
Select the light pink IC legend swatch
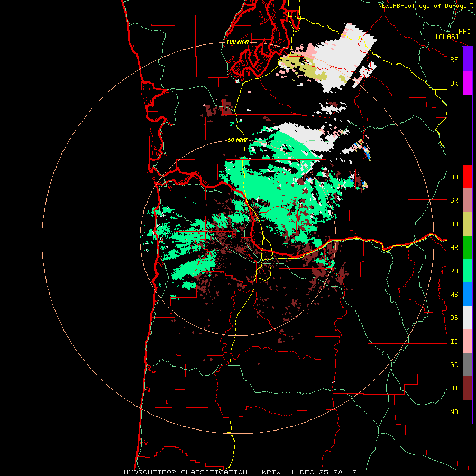pos(467,341)
